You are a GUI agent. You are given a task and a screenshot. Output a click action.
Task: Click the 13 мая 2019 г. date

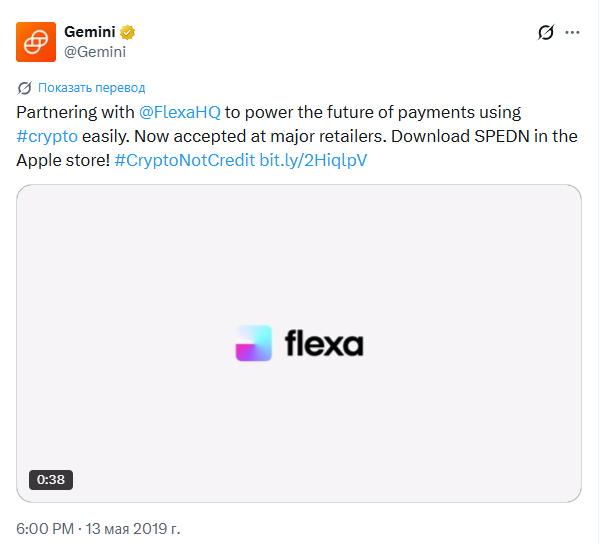[132, 529]
